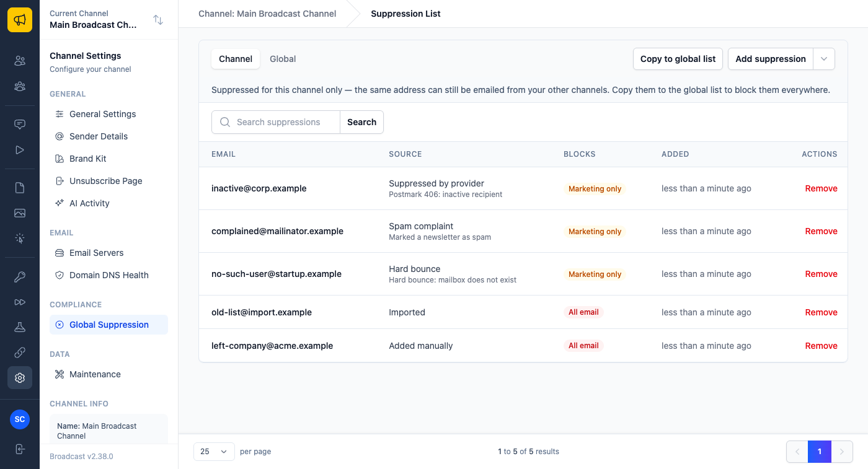Image resolution: width=868 pixels, height=469 pixels.
Task: Click the sign-out icon at the rail bottom
Action: point(20,449)
